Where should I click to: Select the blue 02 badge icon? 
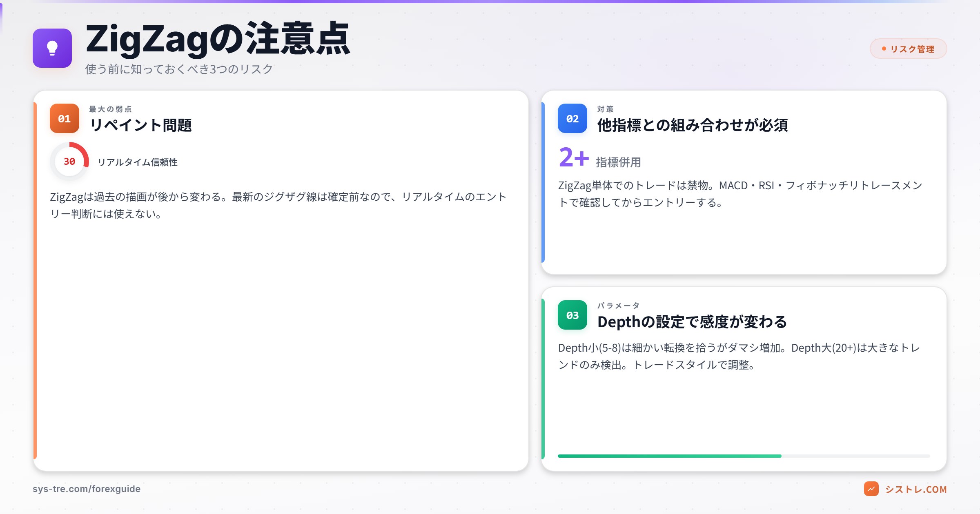[x=572, y=119]
